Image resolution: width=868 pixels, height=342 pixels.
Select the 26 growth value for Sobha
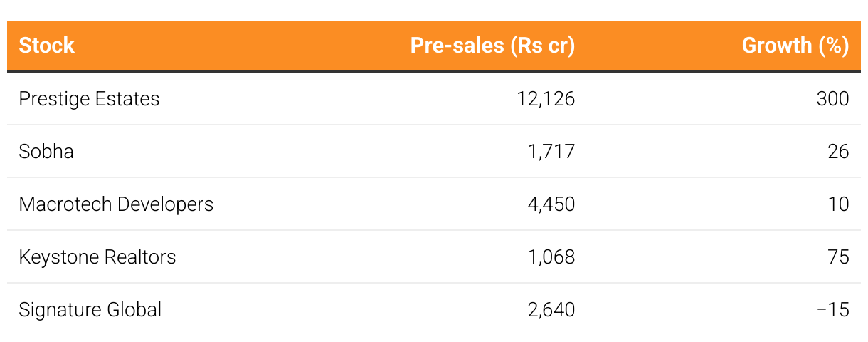tap(839, 151)
